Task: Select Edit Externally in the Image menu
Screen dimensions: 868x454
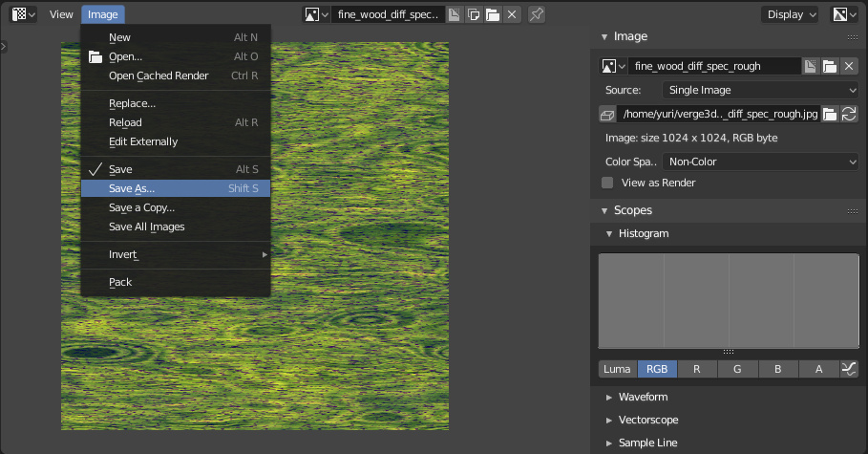Action: click(x=143, y=141)
